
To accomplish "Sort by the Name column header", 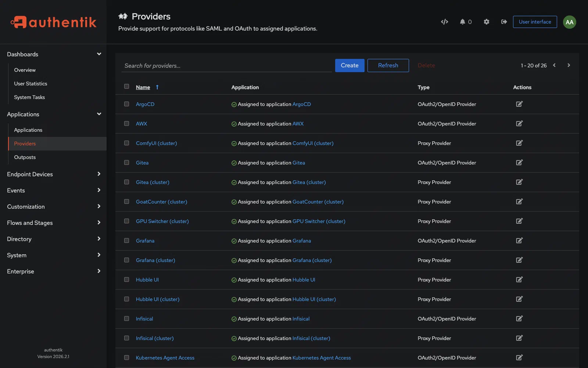I will [143, 87].
